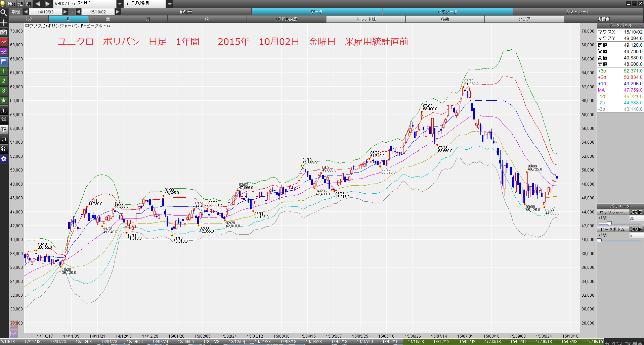644x345 pixels.
Task: Step start date 14/10/03 backward
Action: coord(26,12)
